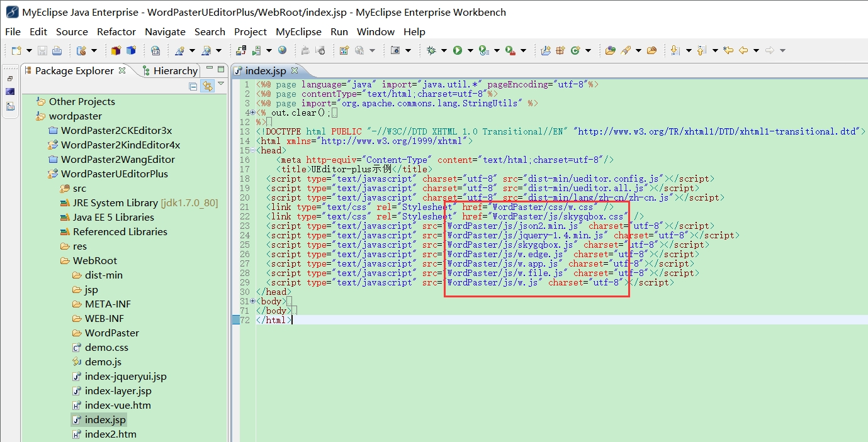Click the Run Last Tool icon
The width and height of the screenshot is (868, 442).
[x=510, y=50]
